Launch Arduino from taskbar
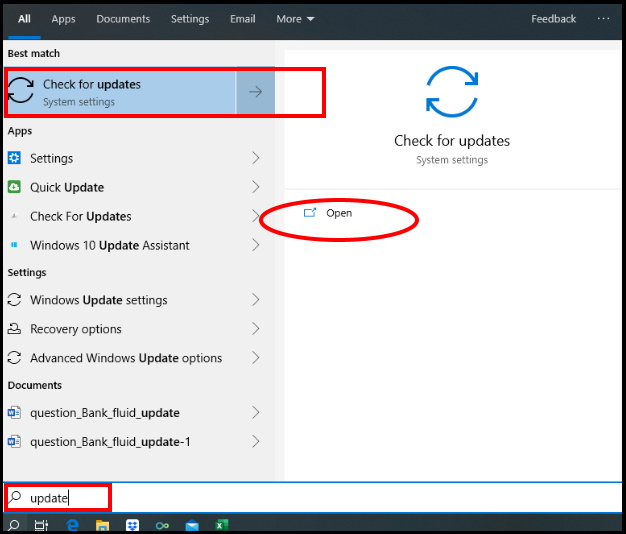 click(x=162, y=526)
